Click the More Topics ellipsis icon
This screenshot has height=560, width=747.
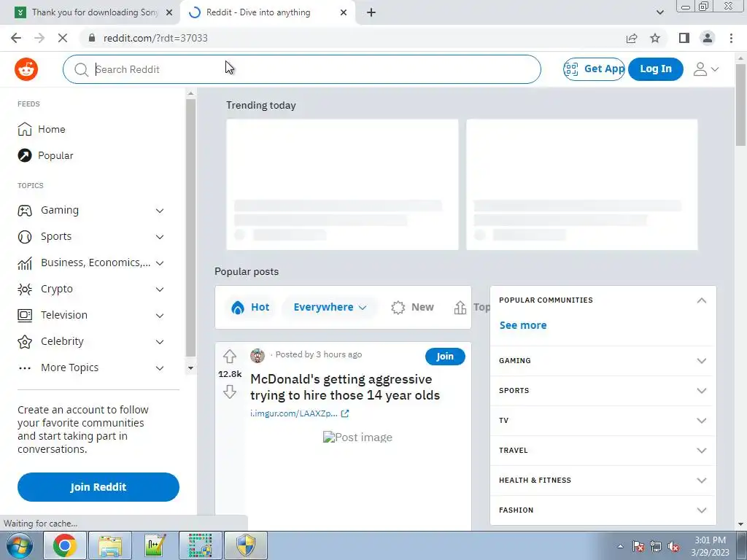pyautogui.click(x=25, y=368)
